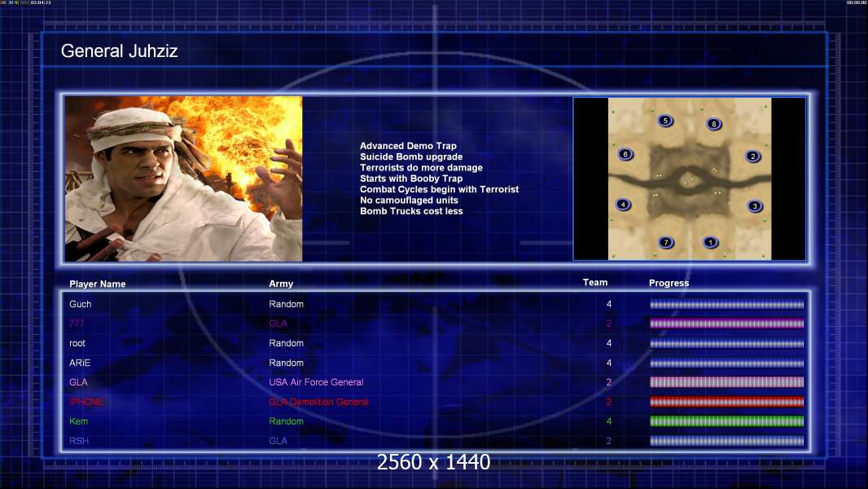
Task: Select player name root
Action: point(77,343)
